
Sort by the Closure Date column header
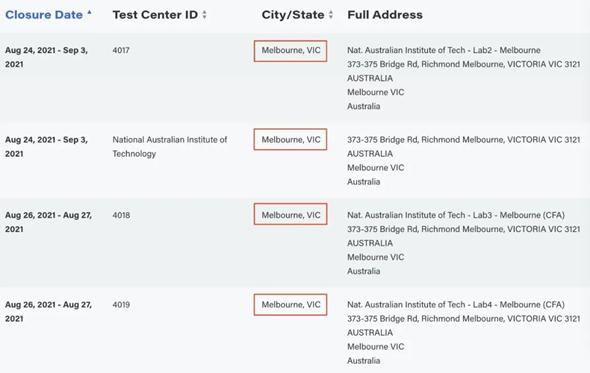click(x=44, y=15)
